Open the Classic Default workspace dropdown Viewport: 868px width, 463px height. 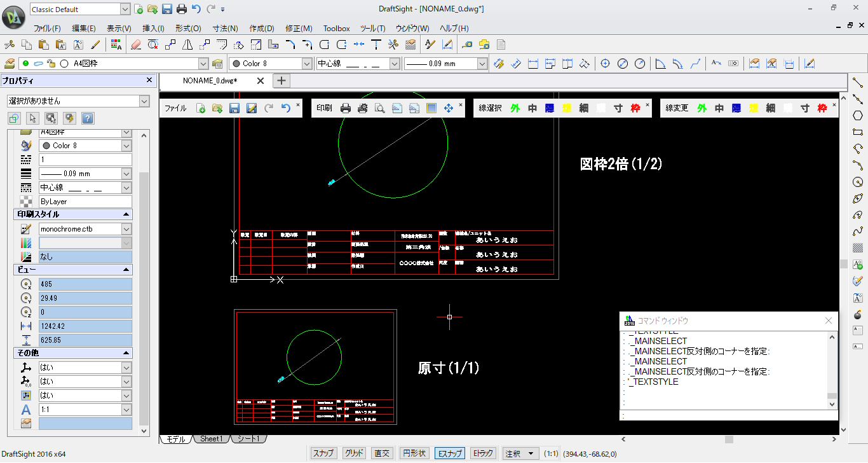[x=125, y=10]
